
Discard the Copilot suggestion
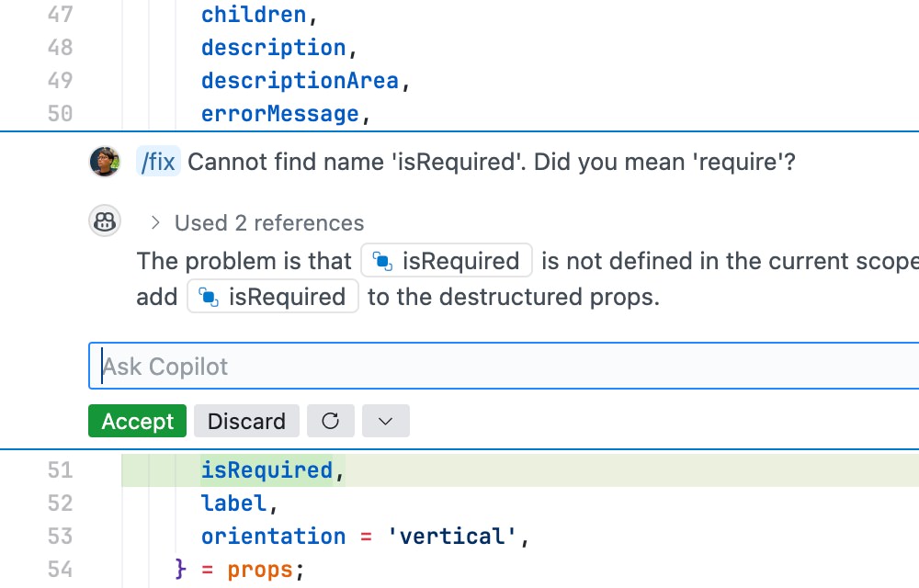tap(246, 422)
